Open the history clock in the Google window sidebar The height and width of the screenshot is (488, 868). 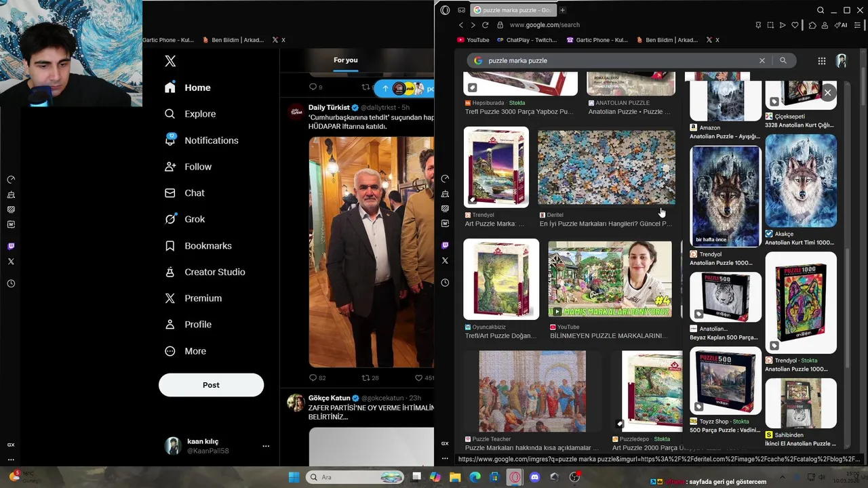(445, 283)
